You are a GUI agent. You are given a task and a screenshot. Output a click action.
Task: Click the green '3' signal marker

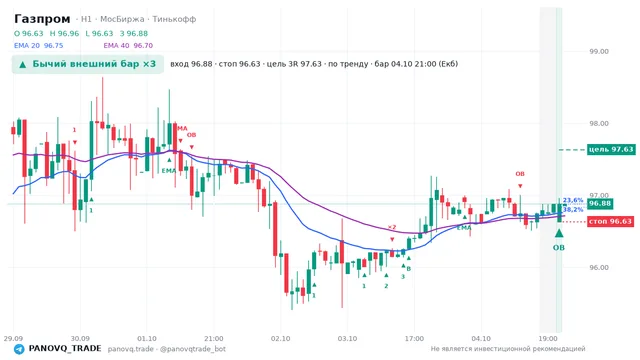[403, 277]
